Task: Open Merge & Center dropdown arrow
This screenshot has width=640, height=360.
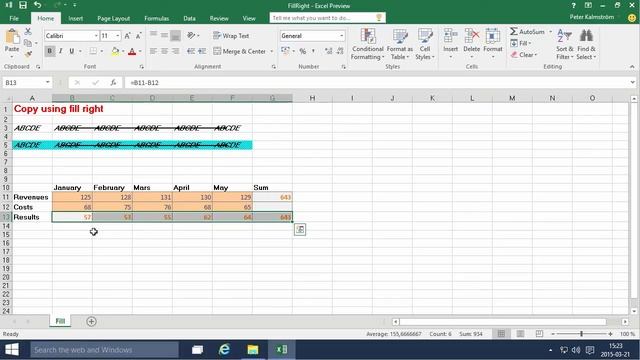Action: [x=271, y=51]
